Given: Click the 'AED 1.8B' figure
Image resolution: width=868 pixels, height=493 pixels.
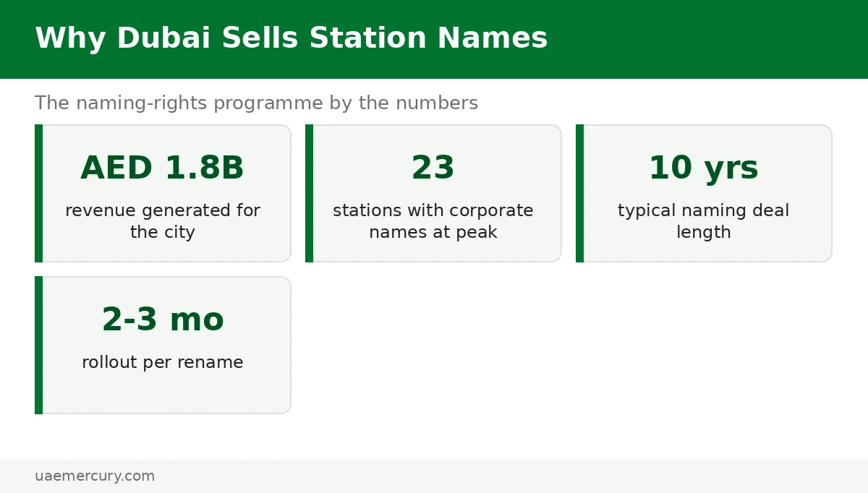Looking at the screenshot, I should 162,168.
